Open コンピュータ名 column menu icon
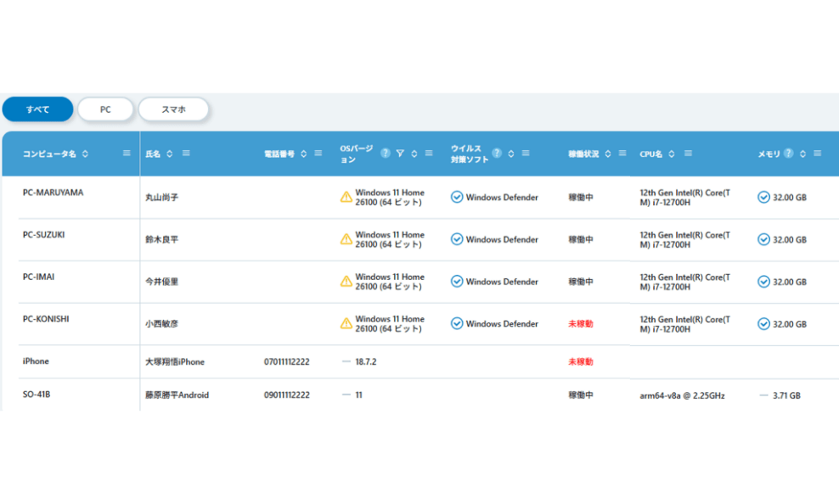 pos(127,153)
